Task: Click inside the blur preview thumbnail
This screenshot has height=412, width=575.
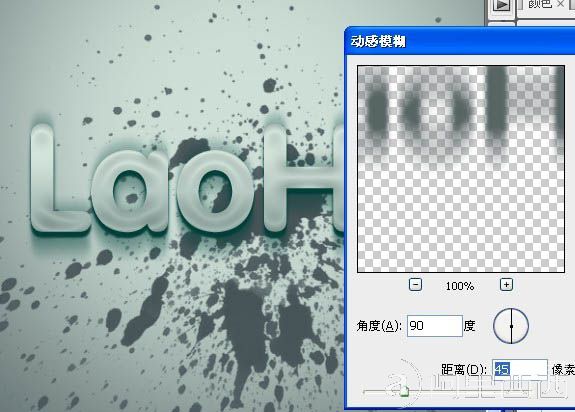Action: pyautogui.click(x=461, y=169)
